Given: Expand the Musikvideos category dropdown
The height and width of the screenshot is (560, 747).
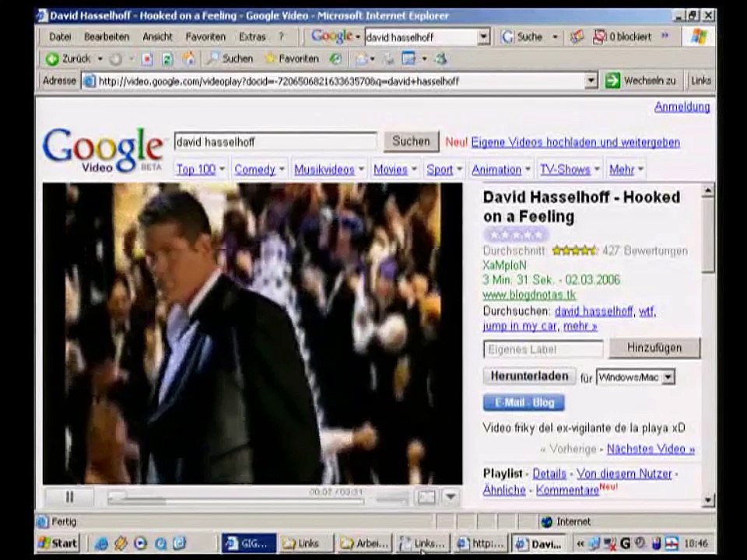Looking at the screenshot, I should pyautogui.click(x=361, y=169).
